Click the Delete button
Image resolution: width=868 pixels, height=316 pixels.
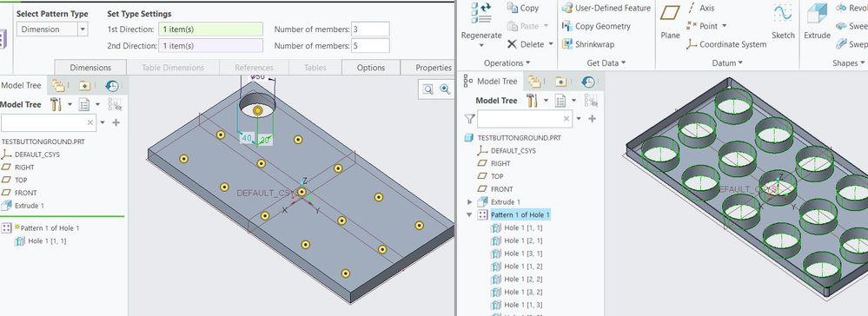[x=530, y=44]
